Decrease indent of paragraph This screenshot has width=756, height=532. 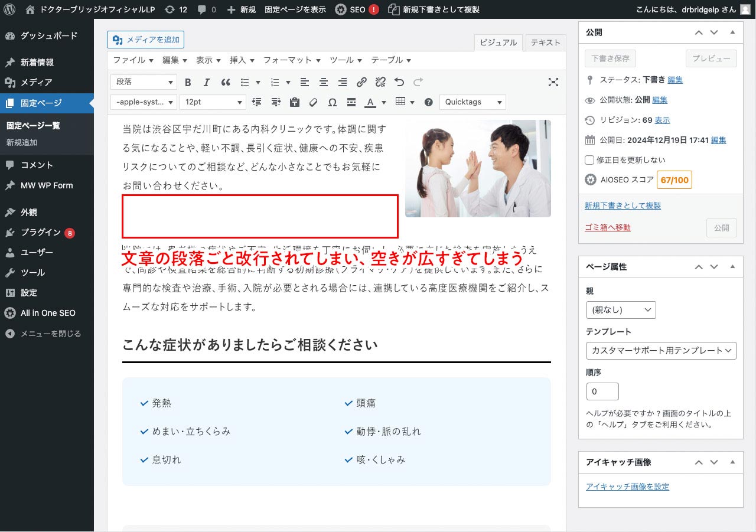point(257,102)
